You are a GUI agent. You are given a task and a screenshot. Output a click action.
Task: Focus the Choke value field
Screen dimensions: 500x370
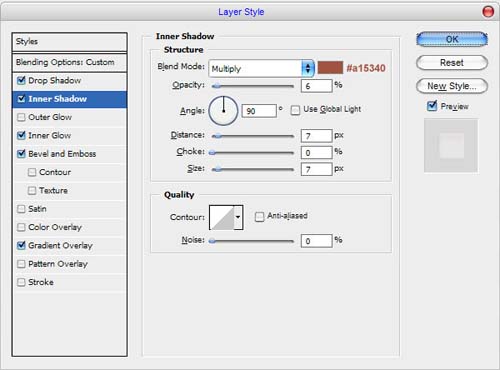316,152
